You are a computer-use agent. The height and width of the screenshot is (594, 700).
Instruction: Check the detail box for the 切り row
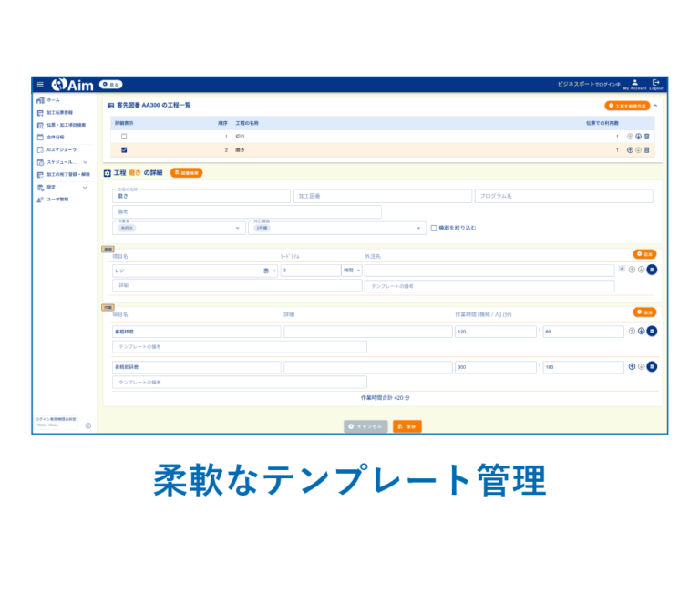(x=124, y=136)
